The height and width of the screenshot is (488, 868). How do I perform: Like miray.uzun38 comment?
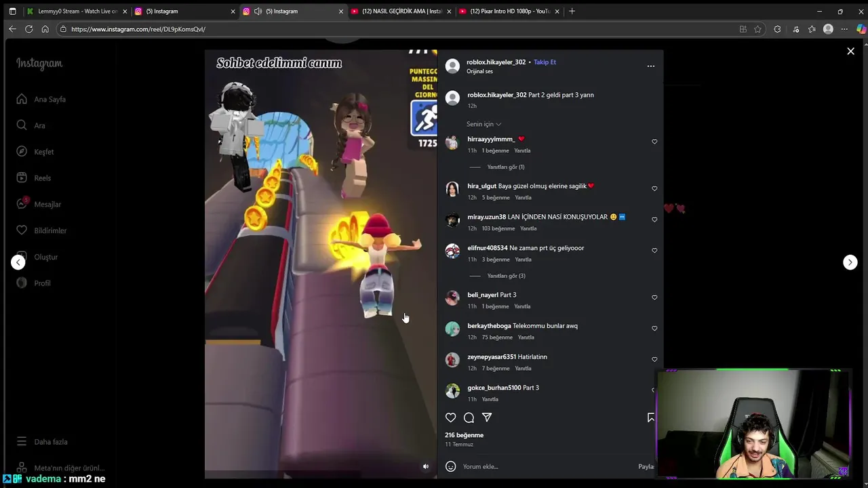click(x=654, y=220)
